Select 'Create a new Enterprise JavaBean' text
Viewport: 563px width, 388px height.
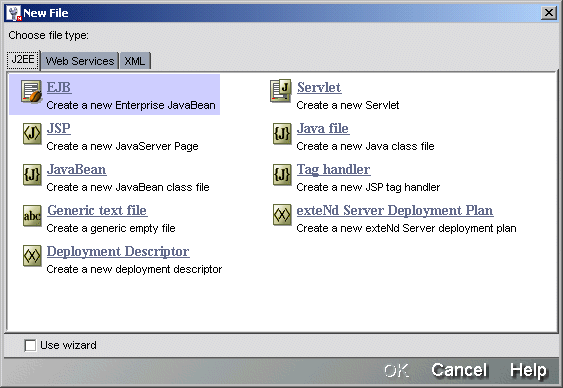131,105
